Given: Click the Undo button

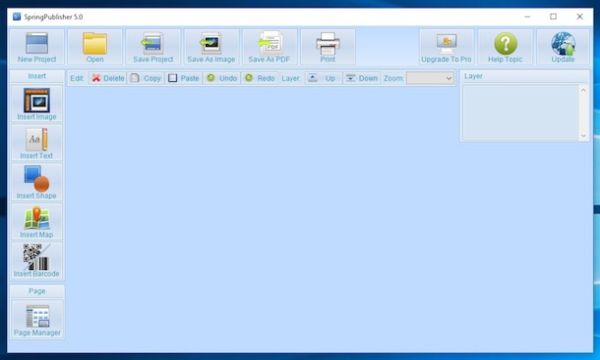Looking at the screenshot, I should 222,78.
